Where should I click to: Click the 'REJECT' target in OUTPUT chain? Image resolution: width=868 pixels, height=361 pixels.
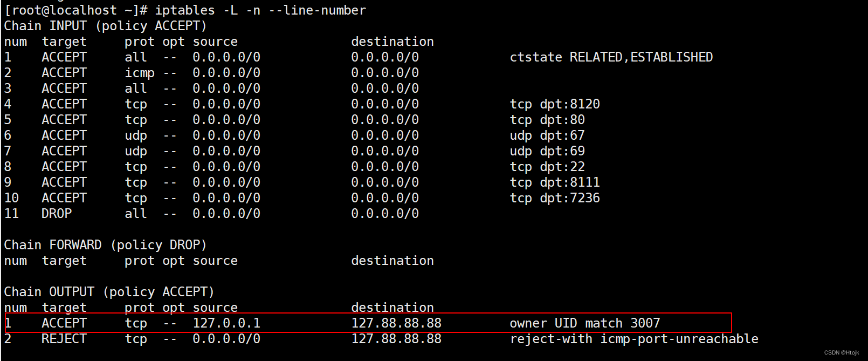point(64,339)
